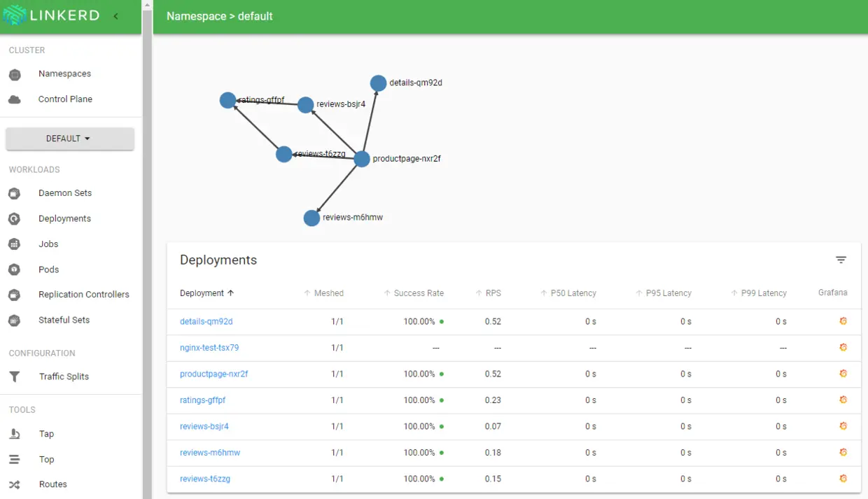Open Grafana for reviews-bsjr4

coord(843,426)
